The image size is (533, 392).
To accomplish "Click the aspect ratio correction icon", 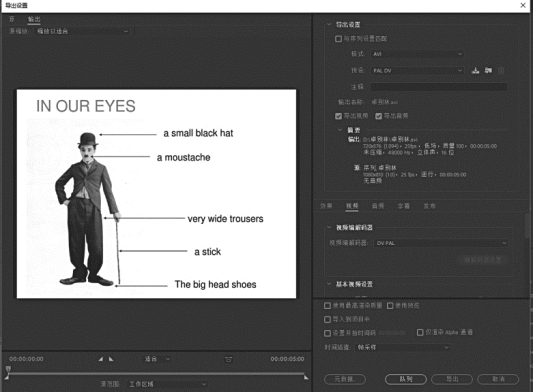I will [x=228, y=359].
